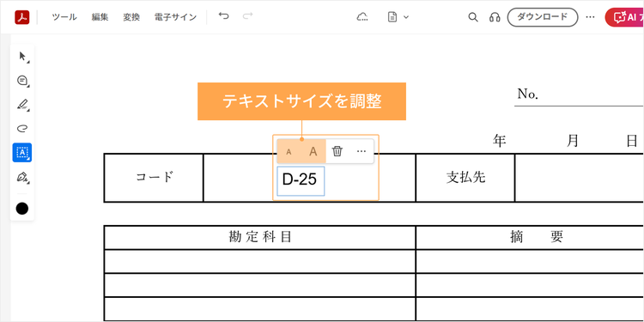Choose the fill and sign pen tool
This screenshot has width=644, height=322.
coord(22,177)
